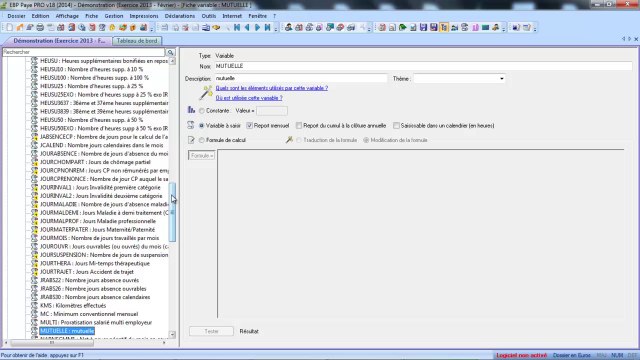This screenshot has width=640, height=360.
Task: Select tree item KMS : Kilomètres effectués
Action: click(x=73, y=305)
